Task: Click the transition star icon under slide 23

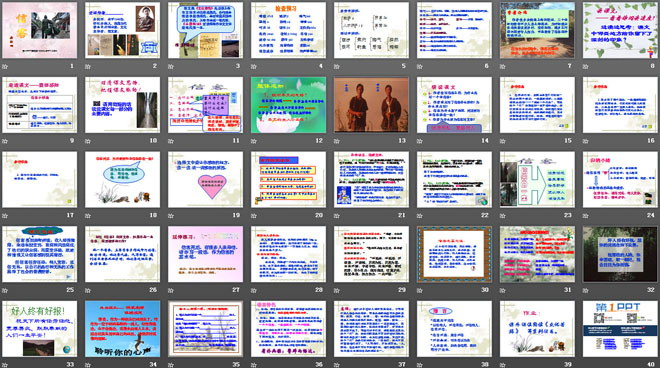Action: pyautogui.click(x=503, y=216)
